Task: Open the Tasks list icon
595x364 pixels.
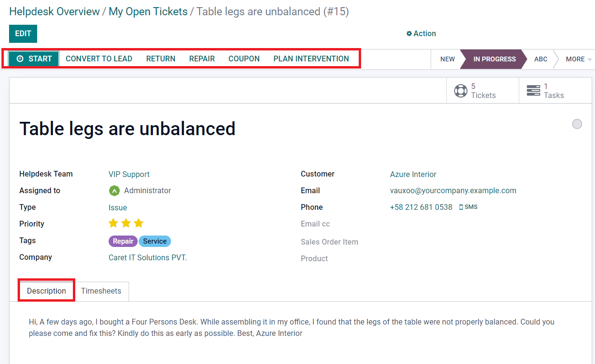Action: [533, 90]
